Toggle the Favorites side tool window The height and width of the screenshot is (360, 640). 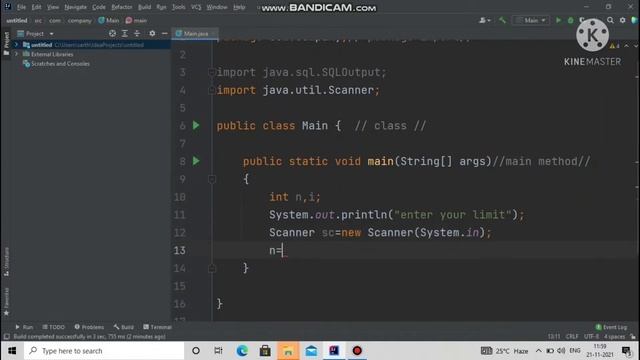click(x=6, y=302)
